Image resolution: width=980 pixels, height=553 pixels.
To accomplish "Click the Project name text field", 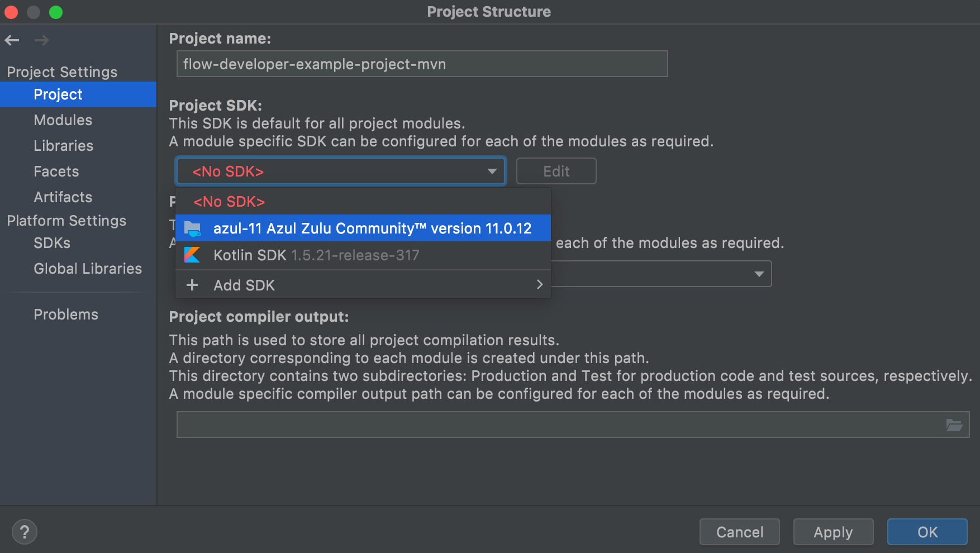I will 422,64.
